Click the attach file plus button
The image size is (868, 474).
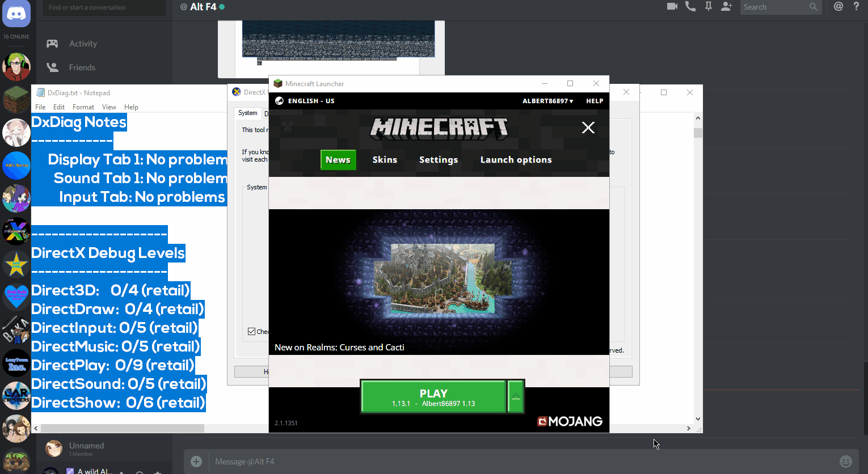pos(196,462)
